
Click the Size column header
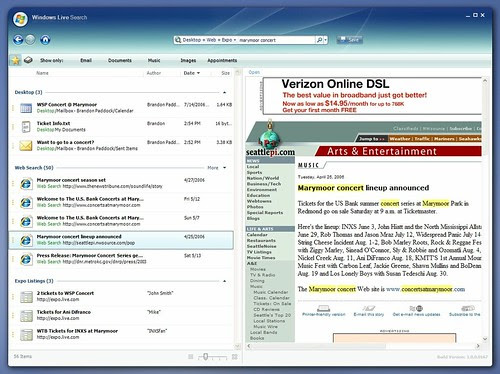[x=226, y=73]
